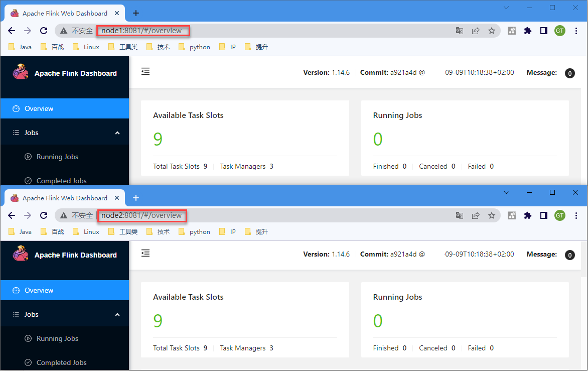
Task: Open the extensions puzzle icon in node1 window
Action: [527, 31]
